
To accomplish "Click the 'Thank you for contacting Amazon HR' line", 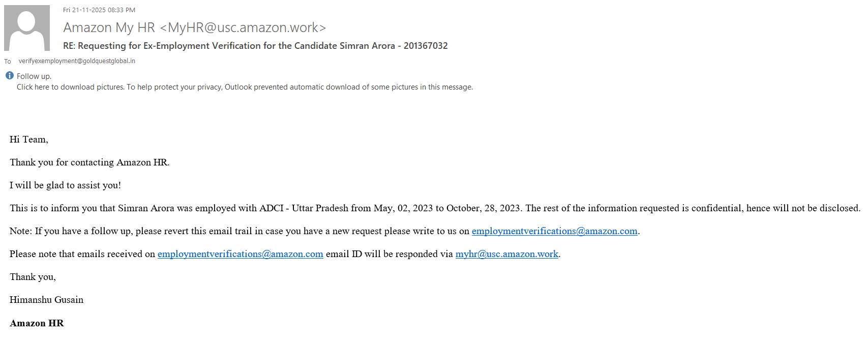I will point(89,162).
